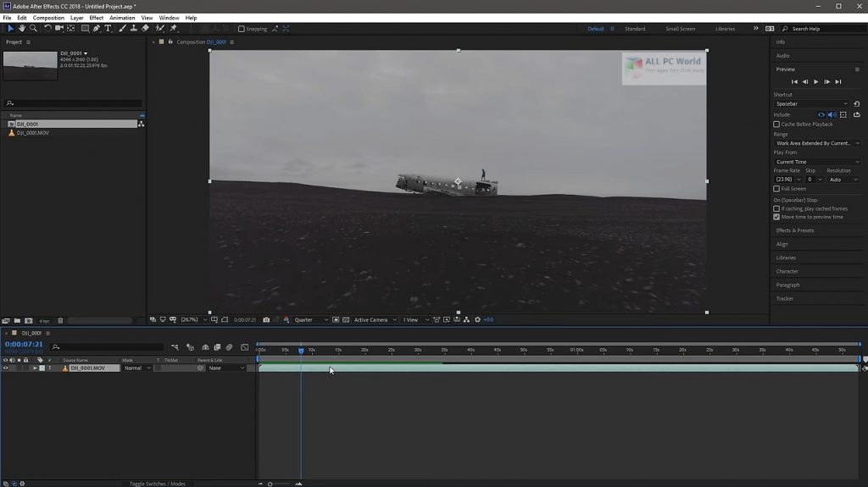Select the Puppet Pin tool
868x487 pixels.
(x=174, y=29)
